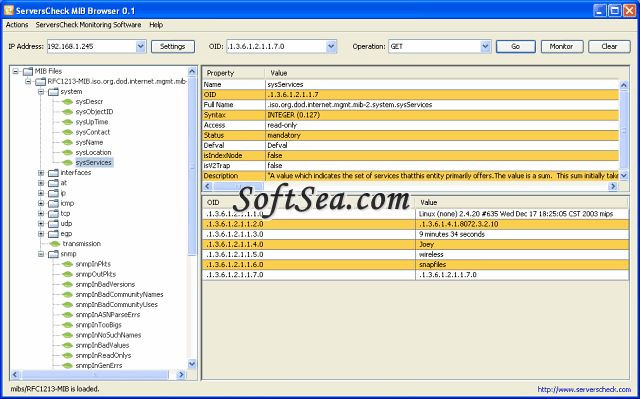Expand the interfaces folder node
This screenshot has height=399, width=640.
click(x=41, y=173)
